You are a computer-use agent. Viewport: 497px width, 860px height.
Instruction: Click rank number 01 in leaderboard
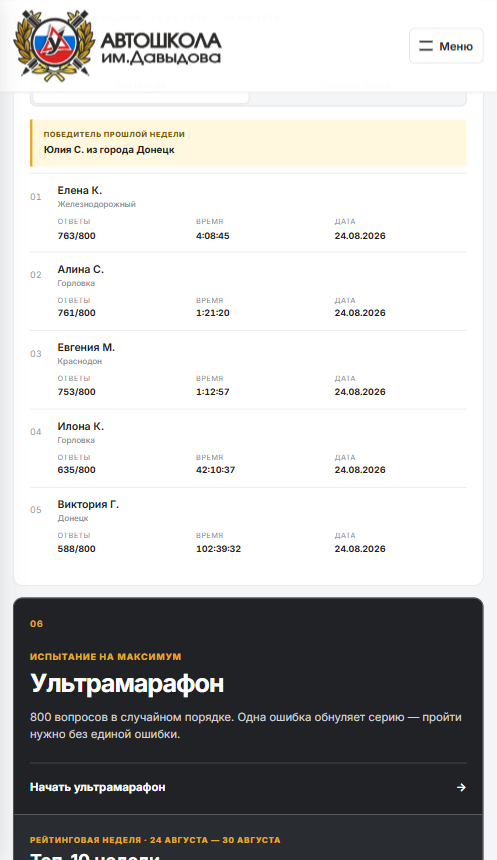[36, 196]
